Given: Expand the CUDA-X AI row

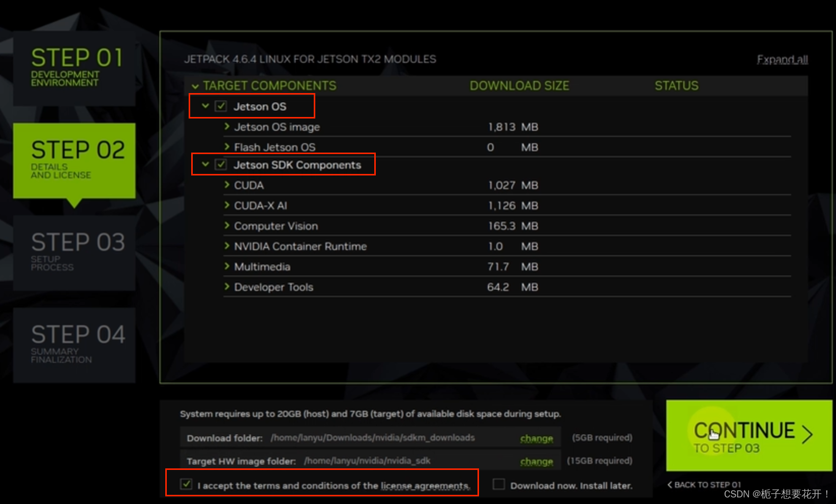Looking at the screenshot, I should click(227, 205).
